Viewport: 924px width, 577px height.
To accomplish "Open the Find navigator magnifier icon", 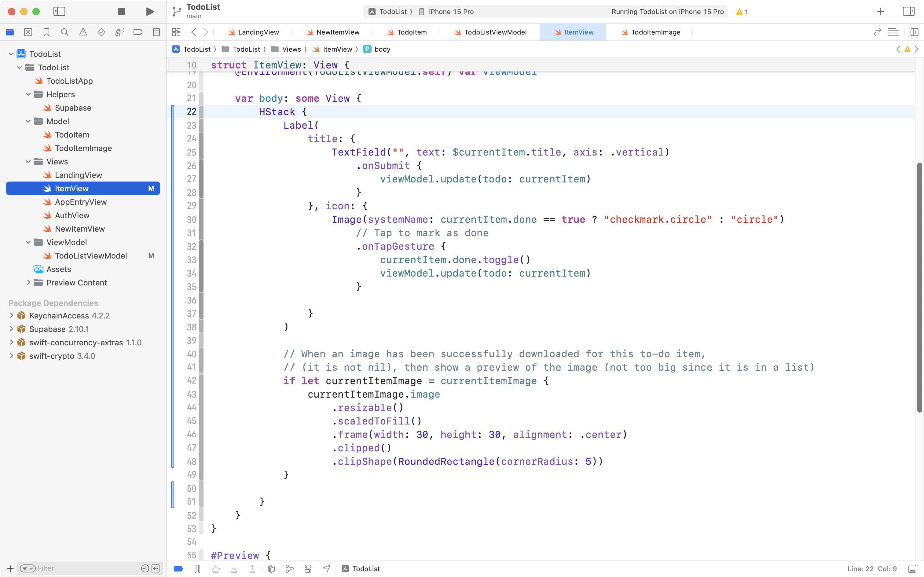I will click(64, 32).
